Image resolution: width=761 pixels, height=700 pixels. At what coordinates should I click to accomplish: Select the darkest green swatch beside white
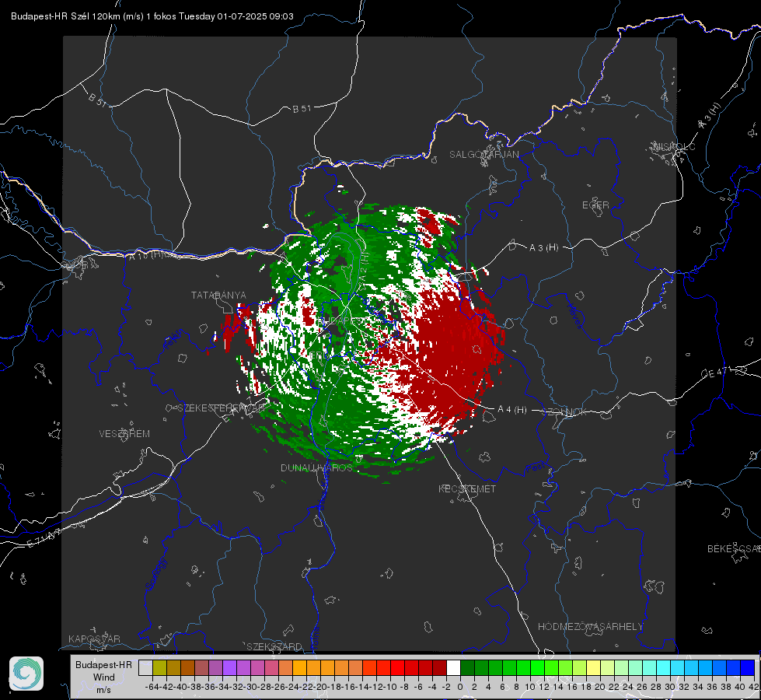point(467,667)
